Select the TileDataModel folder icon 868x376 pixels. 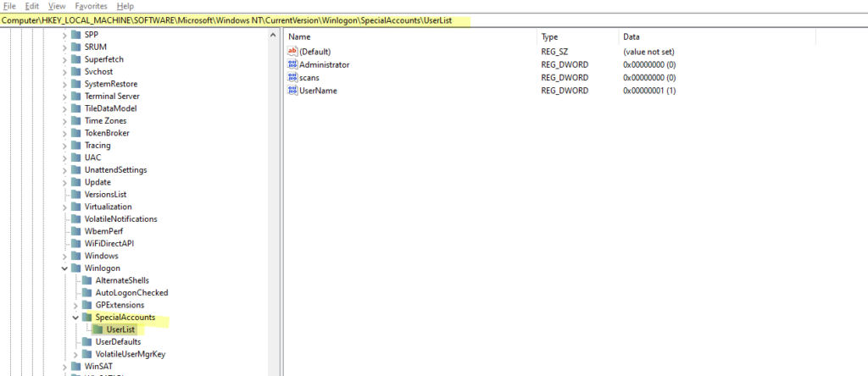click(75, 108)
